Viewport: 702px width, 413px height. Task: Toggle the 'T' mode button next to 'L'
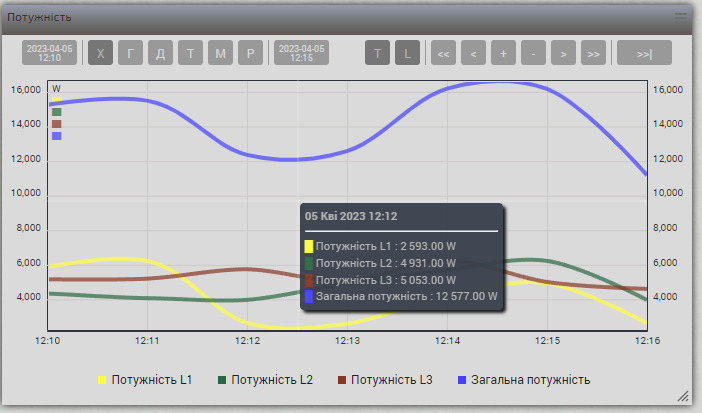coord(377,53)
